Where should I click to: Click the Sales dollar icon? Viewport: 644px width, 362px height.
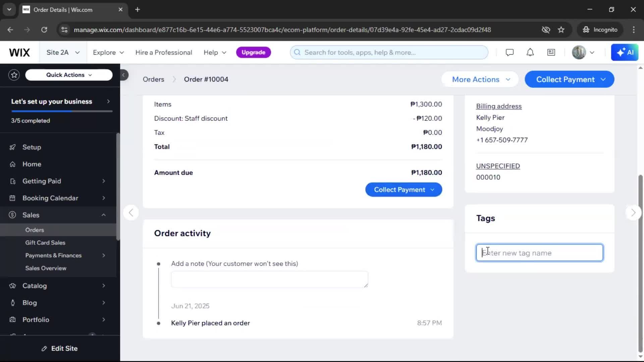pyautogui.click(x=12, y=215)
